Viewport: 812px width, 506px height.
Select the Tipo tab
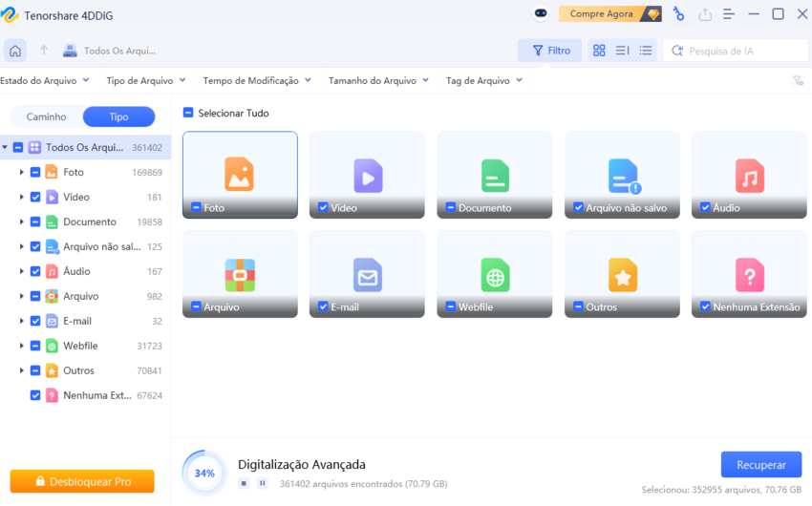(118, 116)
